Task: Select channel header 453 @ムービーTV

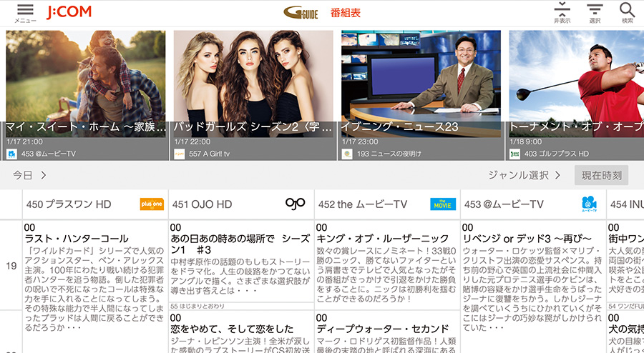Action: coord(533,204)
